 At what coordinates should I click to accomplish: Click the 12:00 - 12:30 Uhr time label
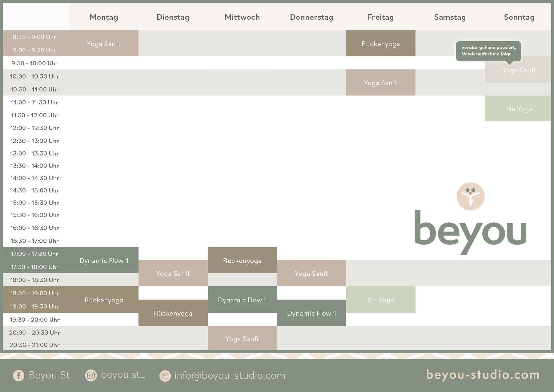(x=34, y=128)
